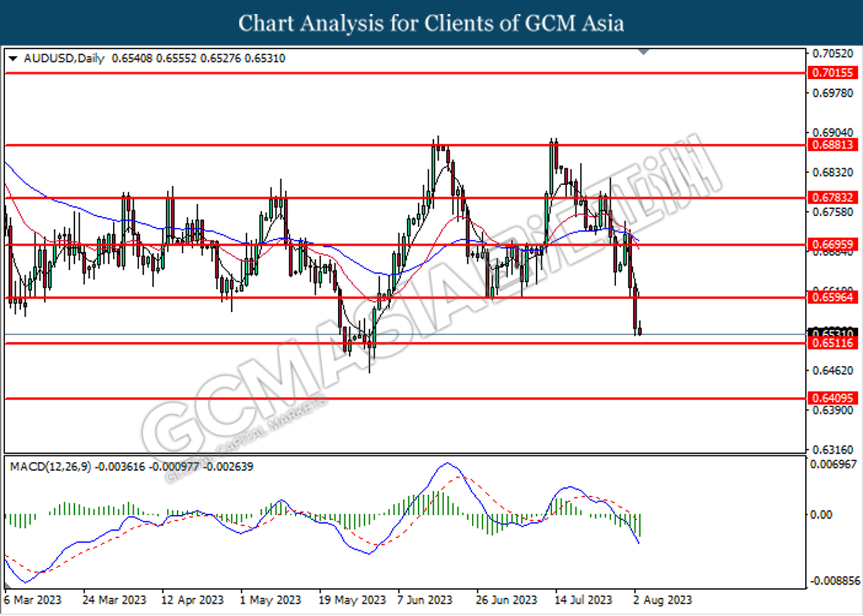Click the 7 Jun 2023 date label
This screenshot has width=863, height=616.
(425, 600)
